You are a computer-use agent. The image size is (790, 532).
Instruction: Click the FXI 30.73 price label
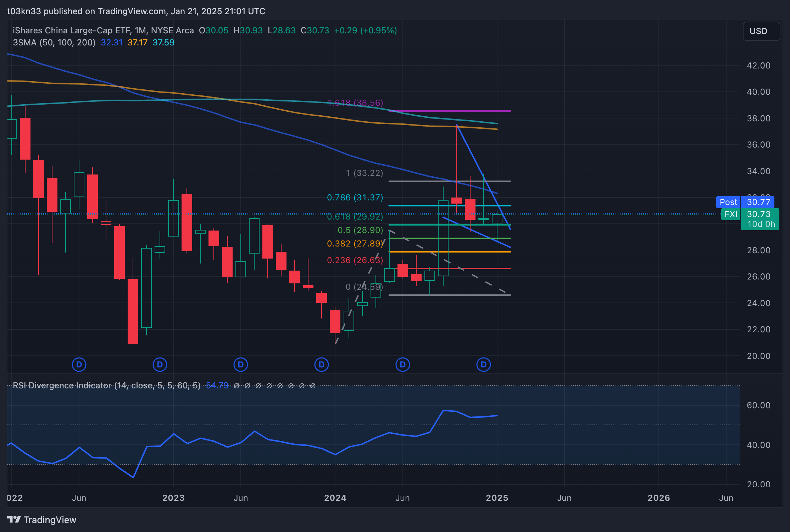pyautogui.click(x=750, y=214)
